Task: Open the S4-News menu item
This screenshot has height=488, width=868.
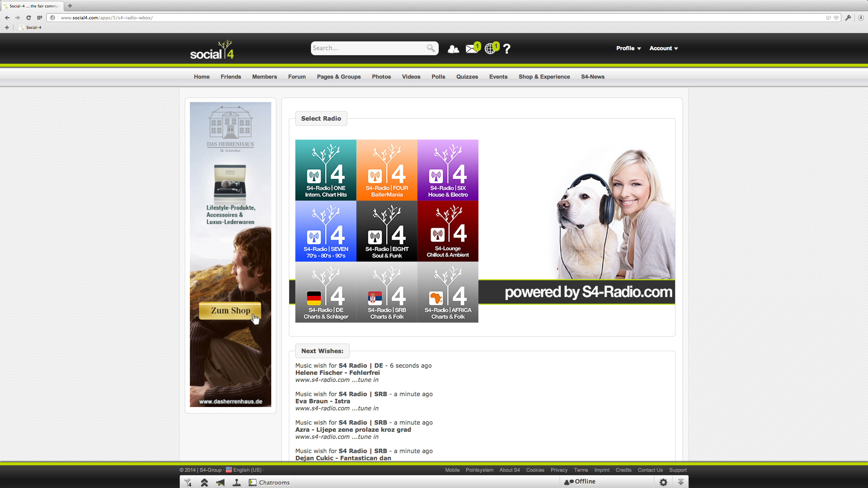Action: [593, 77]
